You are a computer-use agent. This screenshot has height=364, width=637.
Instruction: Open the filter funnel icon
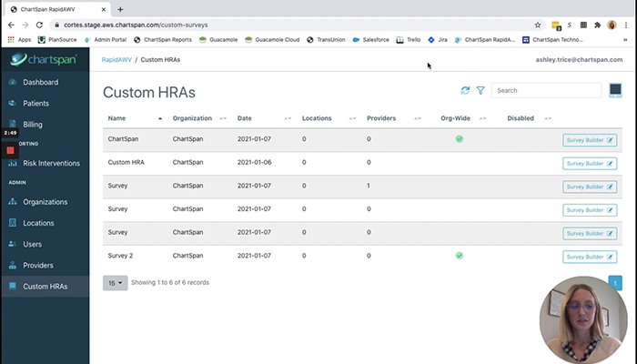480,90
